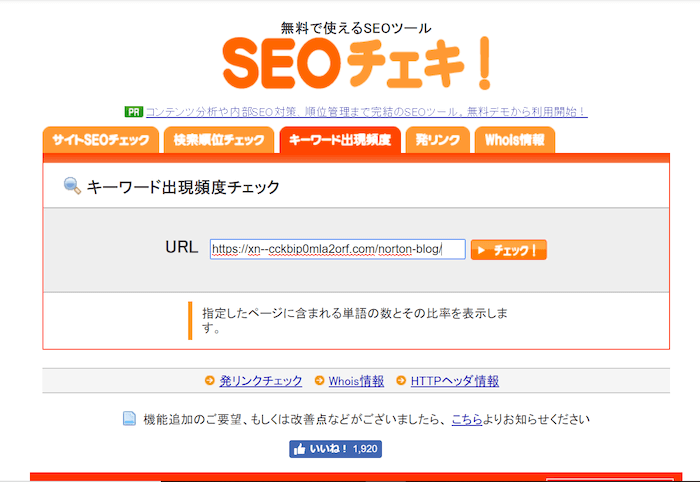Click the description text 指定したページに含まれる単語
The height and width of the screenshot is (482, 700).
[354, 320]
